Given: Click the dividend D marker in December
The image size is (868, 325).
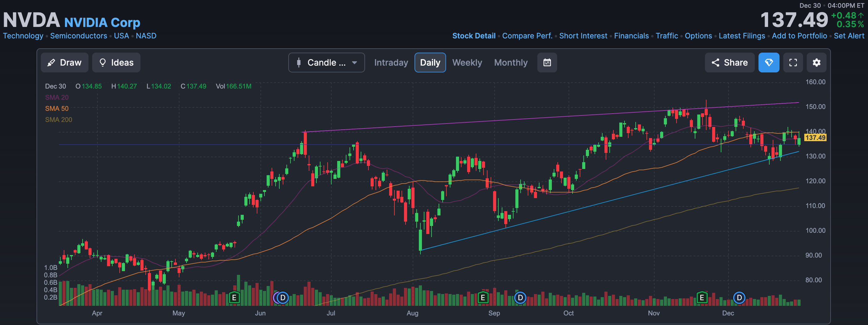Looking at the screenshot, I should click(x=739, y=298).
